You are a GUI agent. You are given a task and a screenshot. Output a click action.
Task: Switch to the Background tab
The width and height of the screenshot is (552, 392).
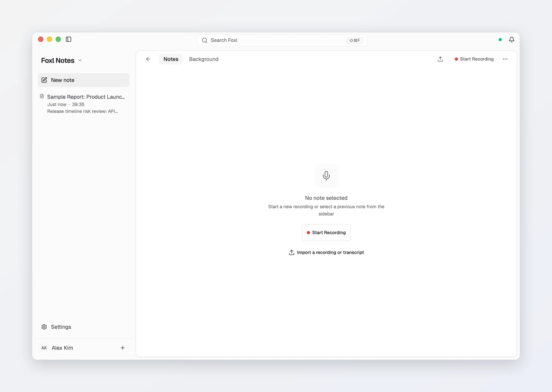(x=204, y=59)
